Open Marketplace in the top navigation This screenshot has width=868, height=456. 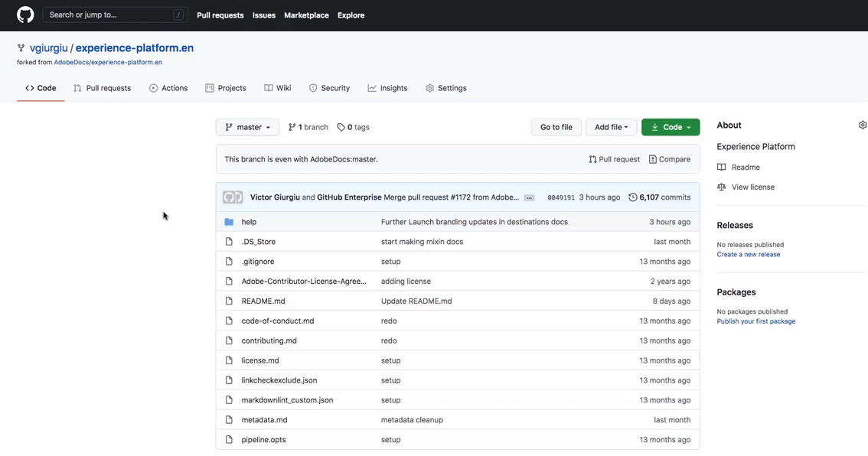point(306,15)
